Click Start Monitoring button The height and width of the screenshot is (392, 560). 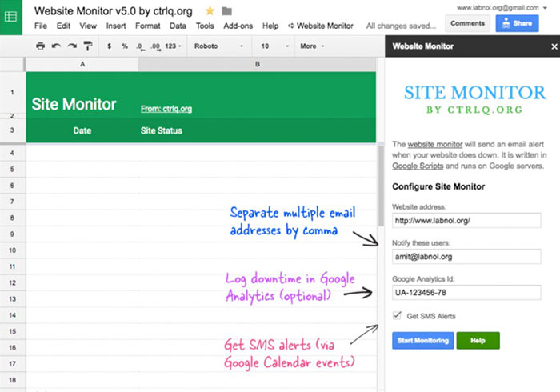point(423,340)
